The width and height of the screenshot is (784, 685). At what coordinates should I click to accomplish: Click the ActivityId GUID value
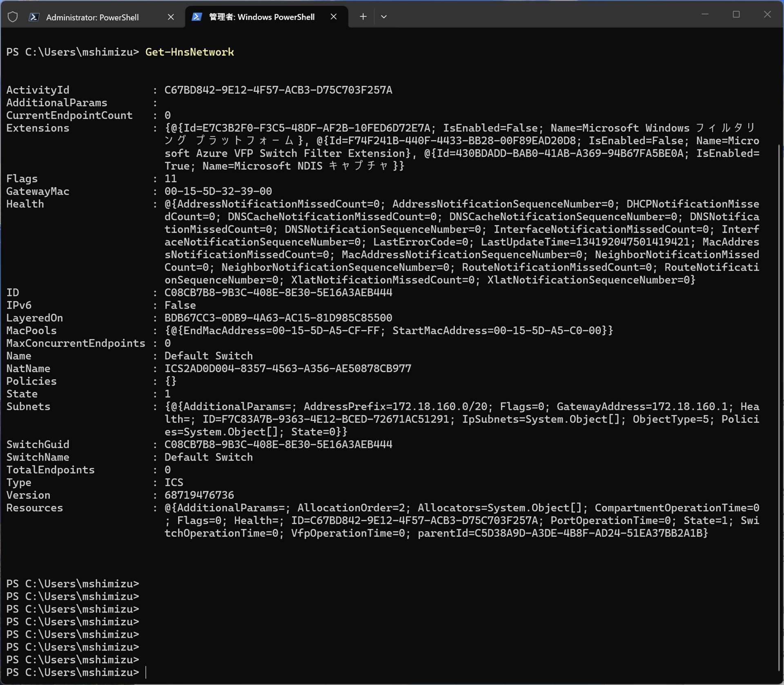point(278,90)
